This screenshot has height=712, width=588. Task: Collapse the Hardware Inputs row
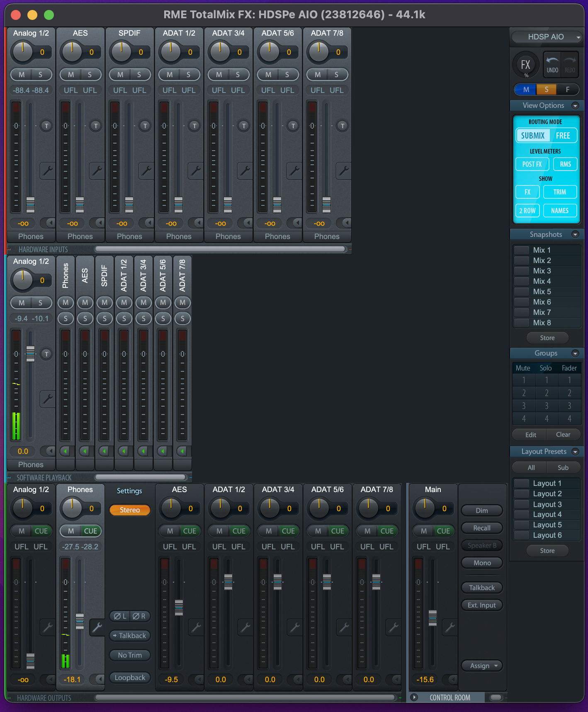click(x=9, y=249)
